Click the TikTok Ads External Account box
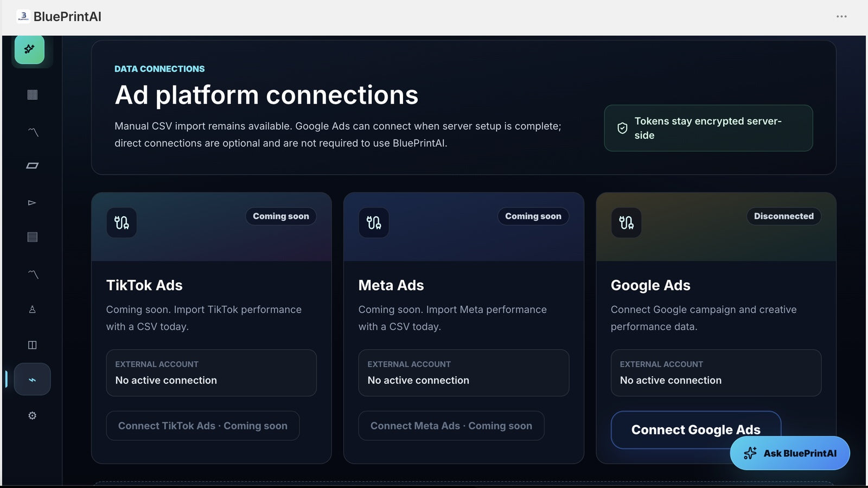The width and height of the screenshot is (868, 488). pyautogui.click(x=212, y=373)
